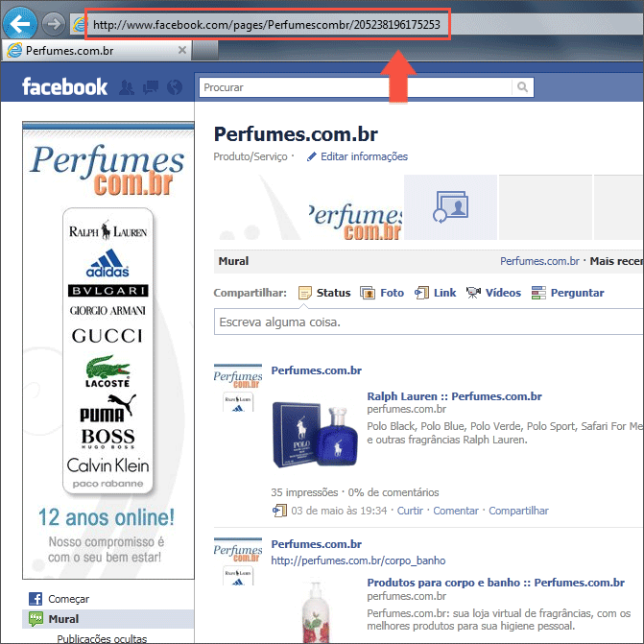644x644 pixels.
Task: Click the Mural speech bubble icon
Action: point(36,619)
